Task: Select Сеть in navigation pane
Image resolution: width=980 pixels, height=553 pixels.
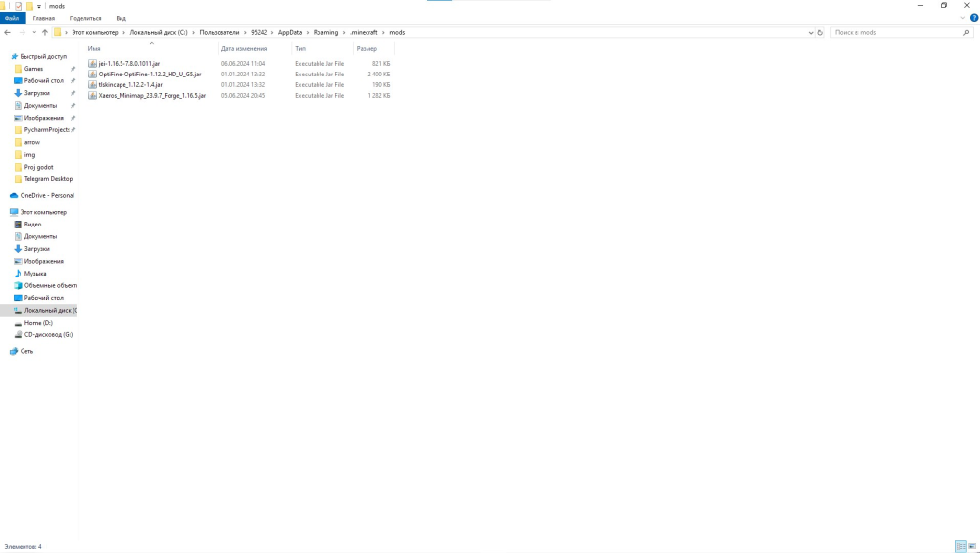Action: pyautogui.click(x=26, y=352)
